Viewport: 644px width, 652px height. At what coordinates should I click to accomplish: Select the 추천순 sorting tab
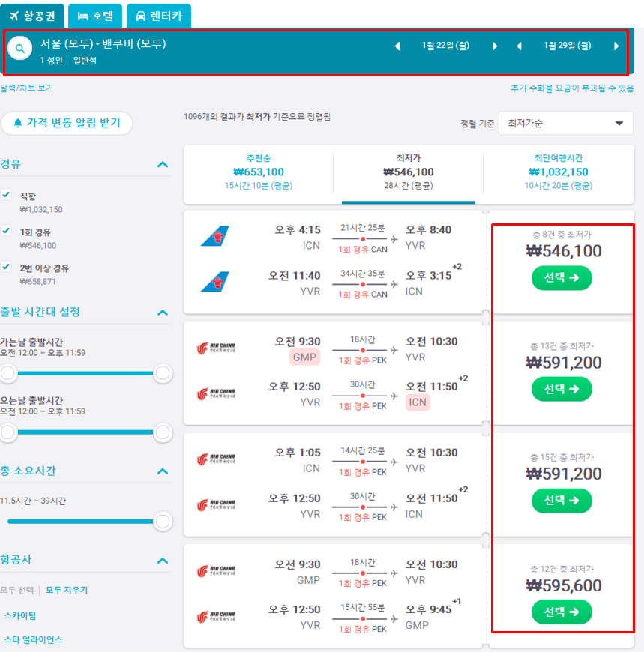click(x=259, y=172)
